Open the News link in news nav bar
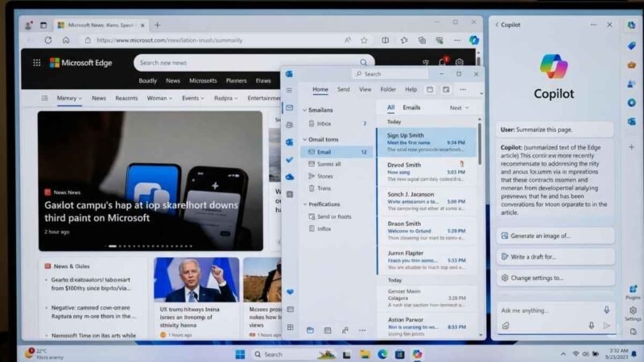Screen dimensions: 644x362 pos(98,98)
